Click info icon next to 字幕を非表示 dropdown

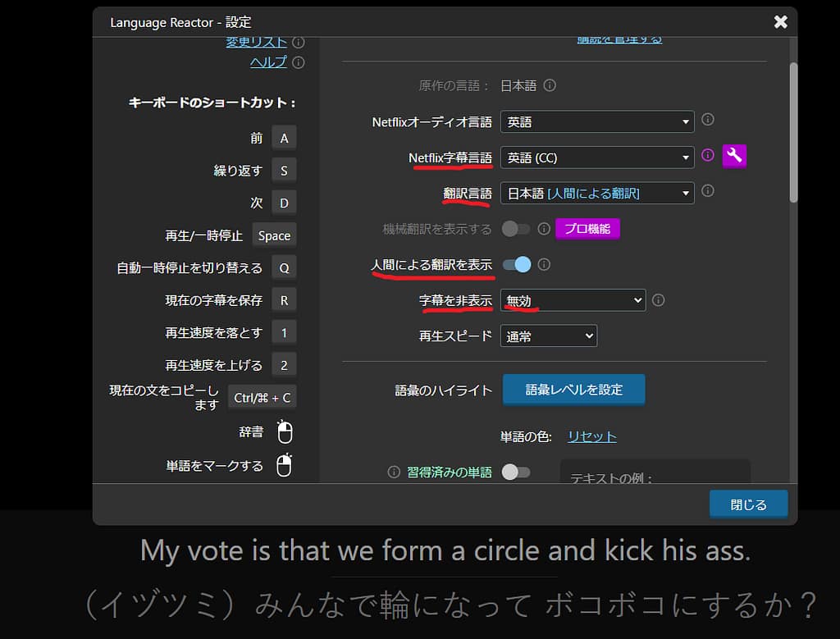click(x=658, y=300)
